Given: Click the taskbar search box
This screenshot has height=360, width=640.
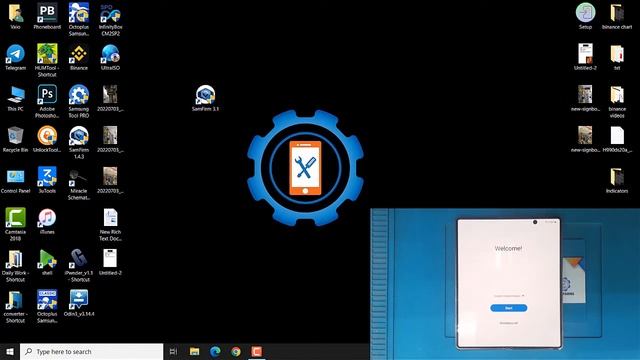Looking at the screenshot, I should tap(91, 351).
